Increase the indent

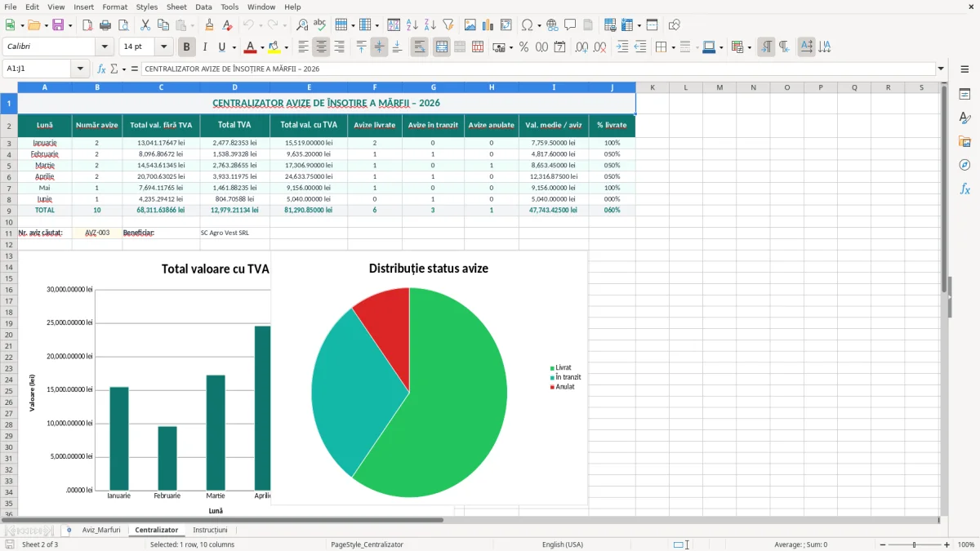[622, 47]
